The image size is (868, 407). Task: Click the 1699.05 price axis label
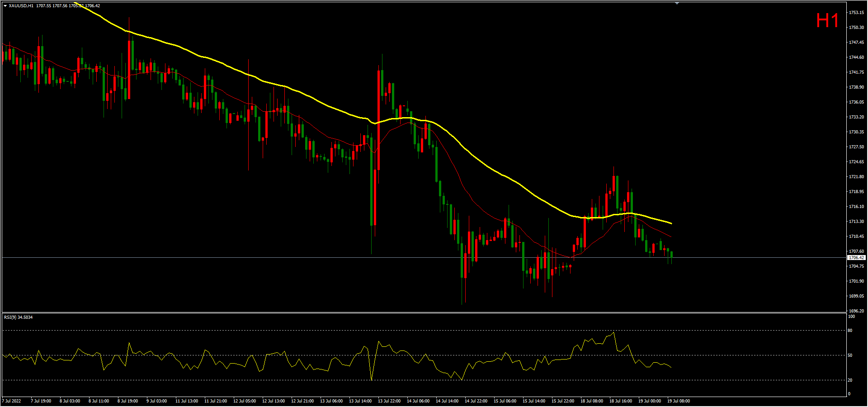pyautogui.click(x=856, y=296)
